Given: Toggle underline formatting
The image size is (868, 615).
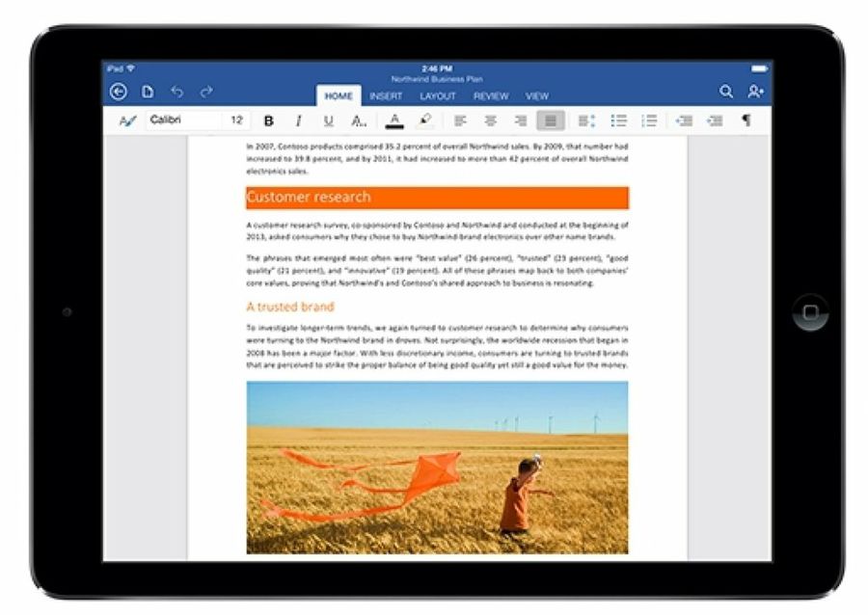Looking at the screenshot, I should [328, 121].
